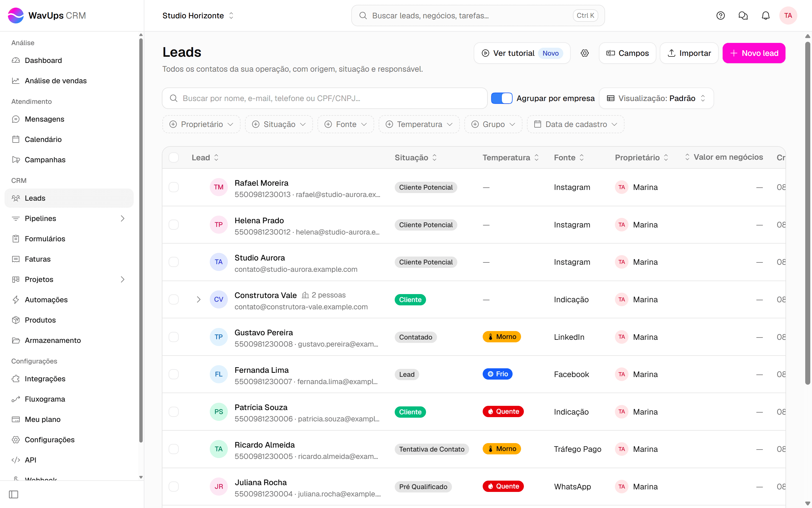The width and height of the screenshot is (812, 508).
Task: Check the select-all leads checkbox
Action: point(173,157)
